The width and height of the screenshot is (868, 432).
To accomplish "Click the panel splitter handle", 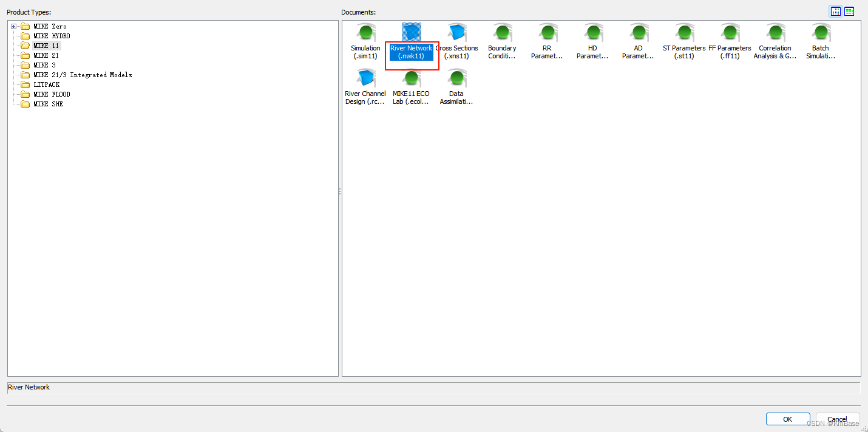I will tap(340, 191).
